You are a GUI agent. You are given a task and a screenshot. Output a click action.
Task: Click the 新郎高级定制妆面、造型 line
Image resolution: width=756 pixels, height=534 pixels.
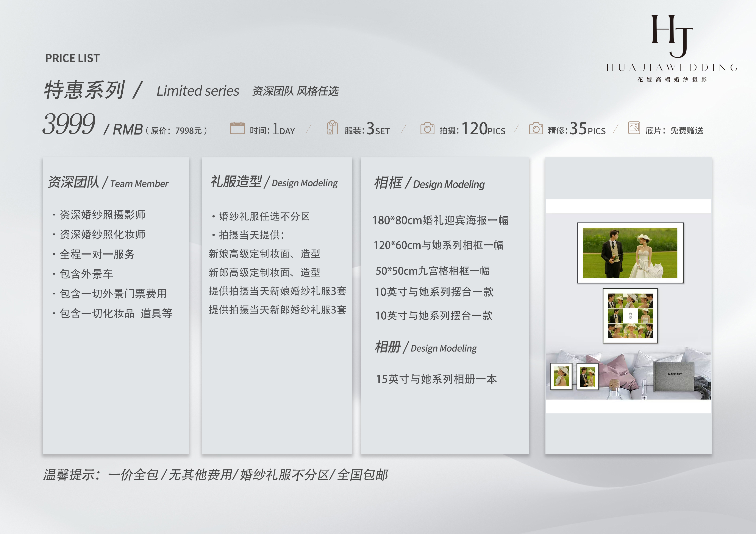pos(264,272)
